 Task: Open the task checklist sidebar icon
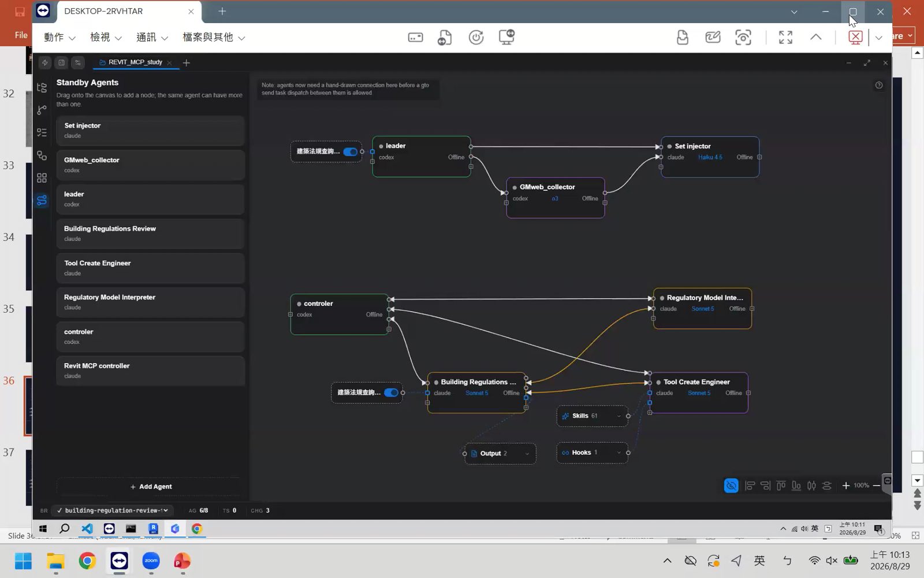tap(42, 132)
